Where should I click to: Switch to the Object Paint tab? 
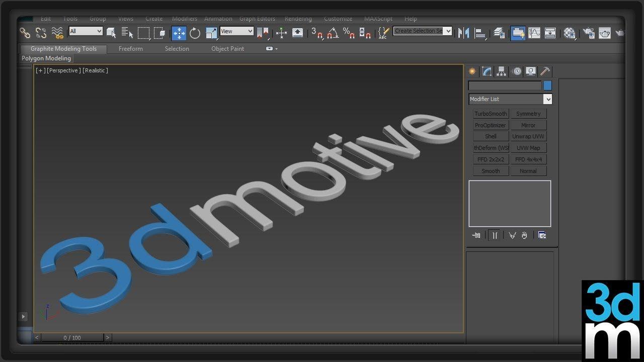tap(227, 49)
